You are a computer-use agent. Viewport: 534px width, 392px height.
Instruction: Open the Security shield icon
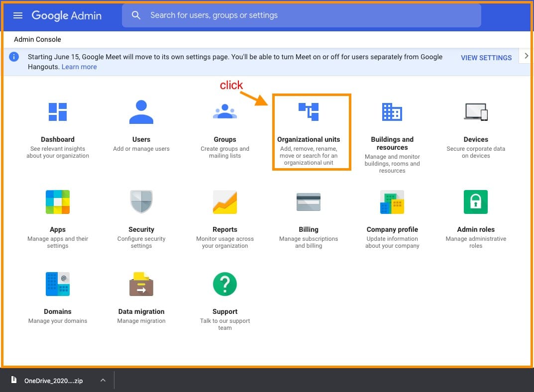[141, 202]
